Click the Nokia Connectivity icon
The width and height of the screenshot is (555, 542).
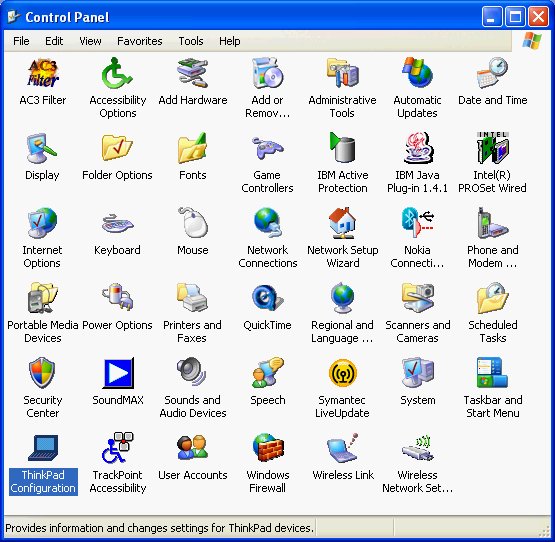[x=417, y=223]
